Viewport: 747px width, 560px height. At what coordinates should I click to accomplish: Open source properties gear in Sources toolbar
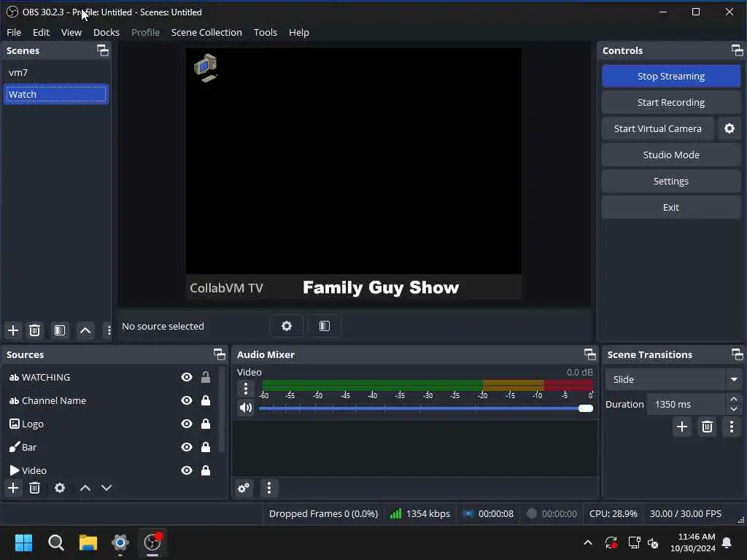pos(60,488)
